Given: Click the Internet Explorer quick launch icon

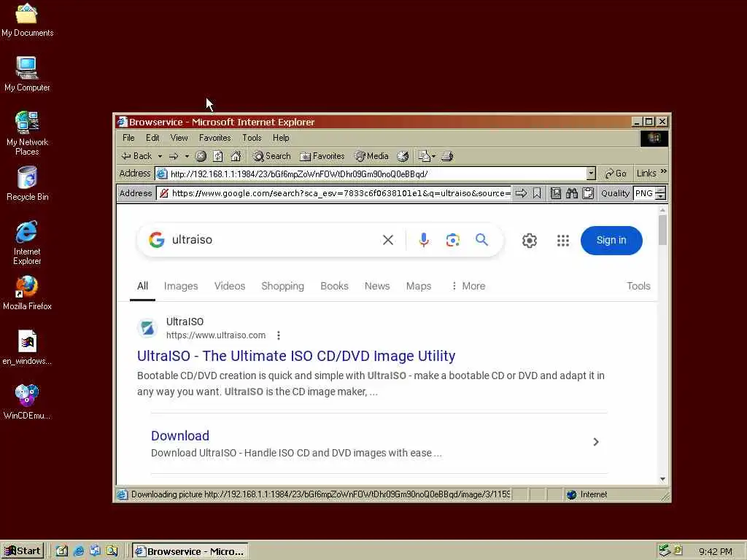Looking at the screenshot, I should click(79, 551).
